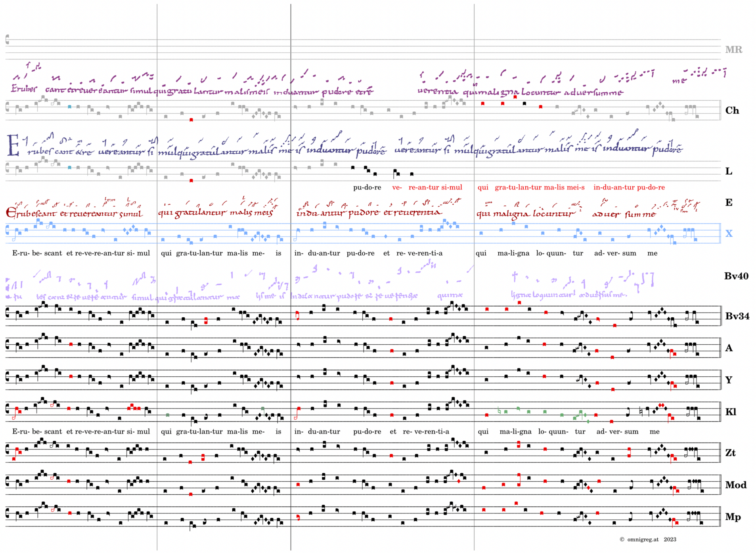Click the C clef on the empty MR staff
The image size is (756, 553).
click(8, 39)
